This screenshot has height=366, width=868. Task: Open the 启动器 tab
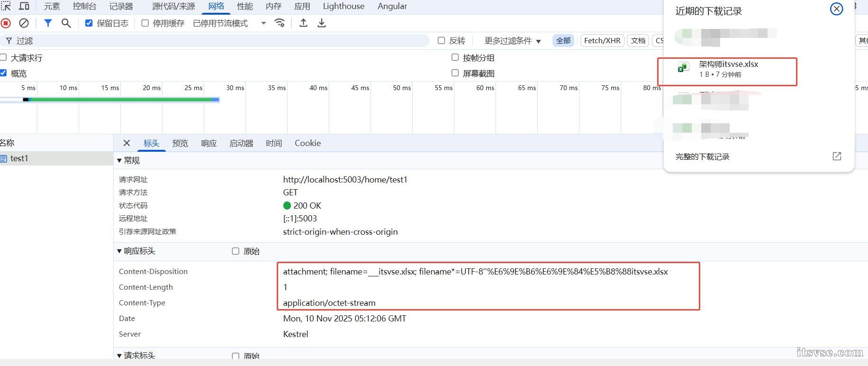241,143
